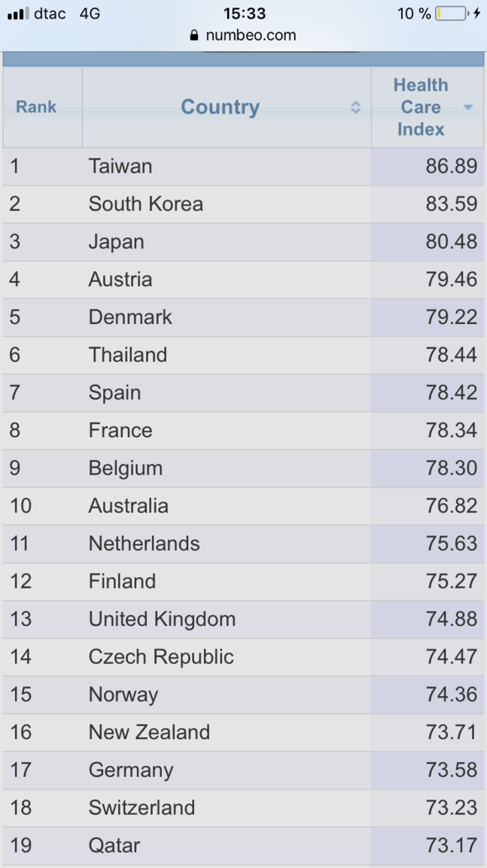
Task: Click Qatar's 73.17 index value
Action: coord(451,846)
